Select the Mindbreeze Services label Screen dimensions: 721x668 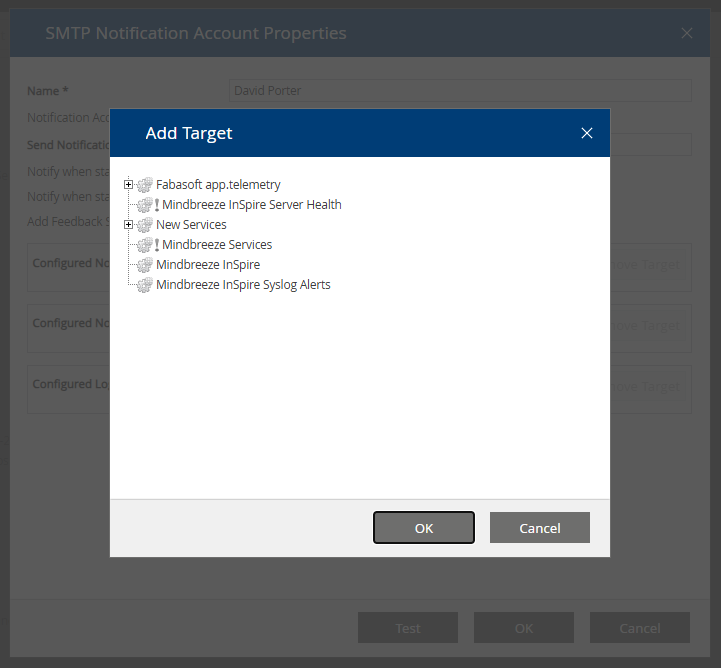pos(216,245)
